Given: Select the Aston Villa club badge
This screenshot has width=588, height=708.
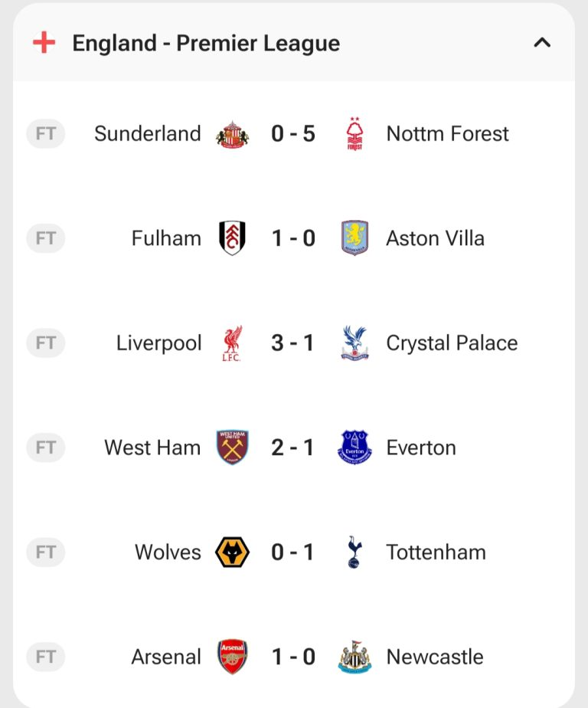Looking at the screenshot, I should click(354, 238).
